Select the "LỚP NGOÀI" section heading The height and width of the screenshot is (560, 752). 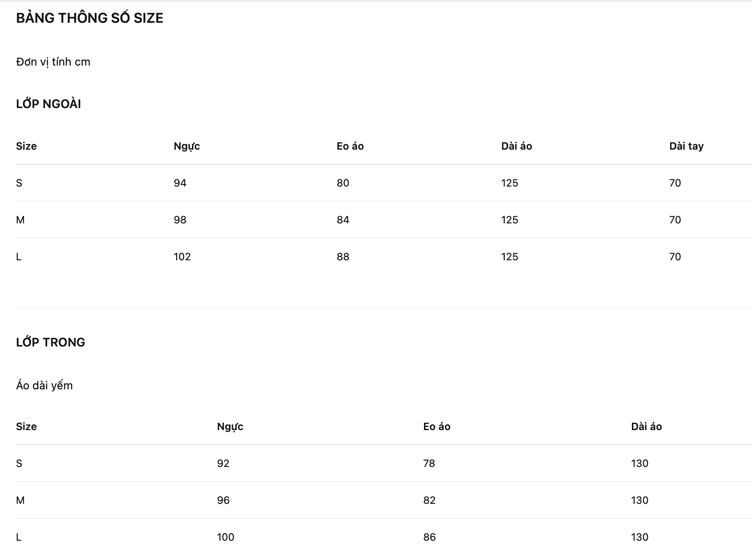[x=48, y=104]
